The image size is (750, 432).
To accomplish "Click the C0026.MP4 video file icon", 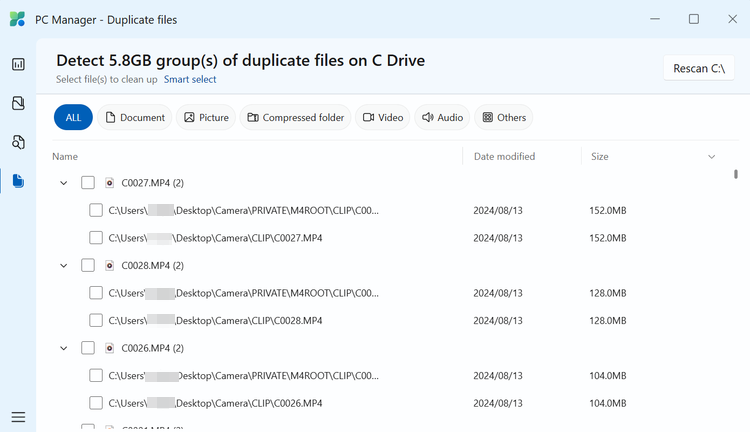I will [110, 348].
